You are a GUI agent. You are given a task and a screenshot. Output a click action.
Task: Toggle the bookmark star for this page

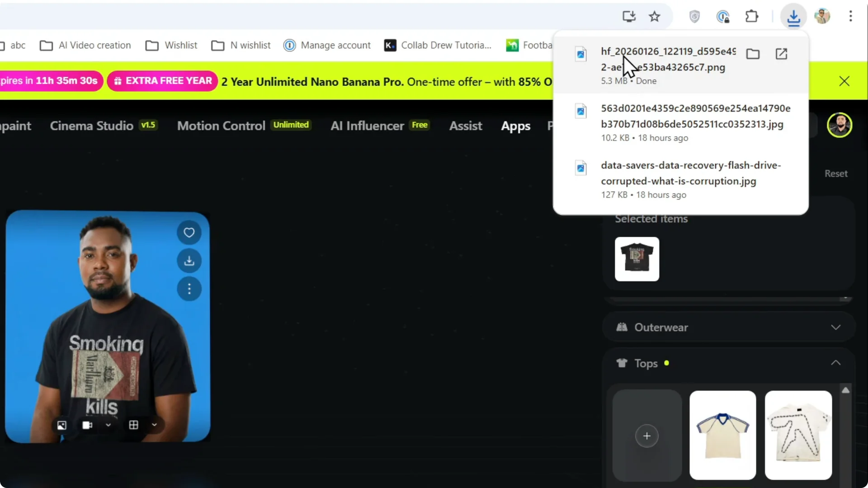(655, 17)
